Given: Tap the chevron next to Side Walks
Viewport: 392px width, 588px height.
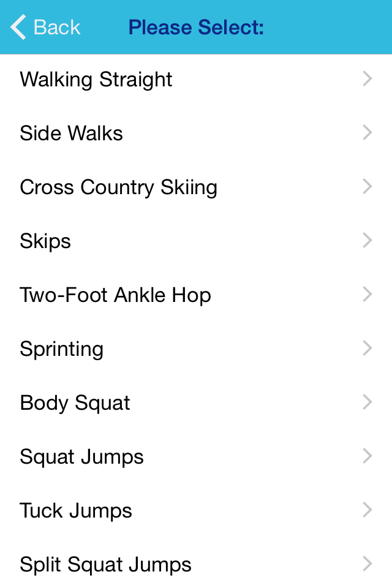Looking at the screenshot, I should click(367, 133).
